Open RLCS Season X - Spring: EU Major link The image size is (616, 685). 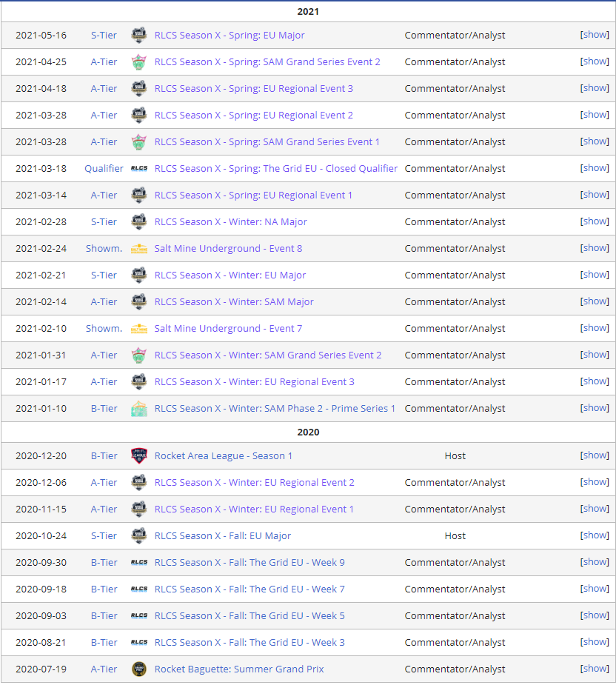tap(230, 36)
